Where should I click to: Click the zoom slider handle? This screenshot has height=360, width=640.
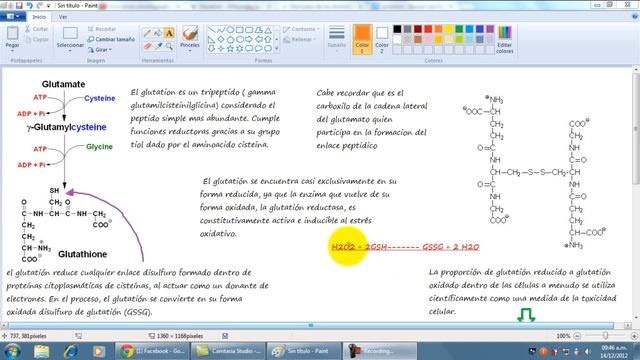[x=605, y=336]
